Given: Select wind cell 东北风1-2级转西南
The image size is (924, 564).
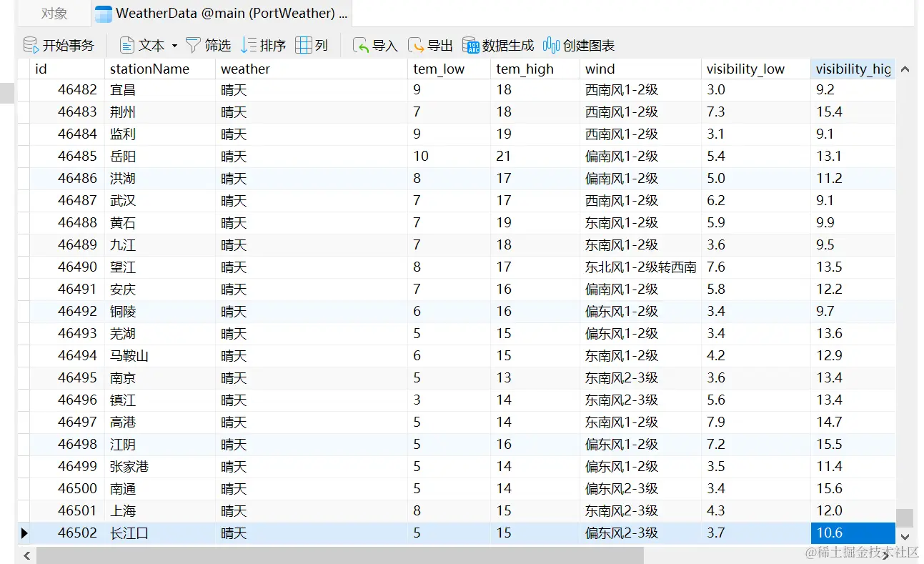Looking at the screenshot, I should click(x=640, y=267).
